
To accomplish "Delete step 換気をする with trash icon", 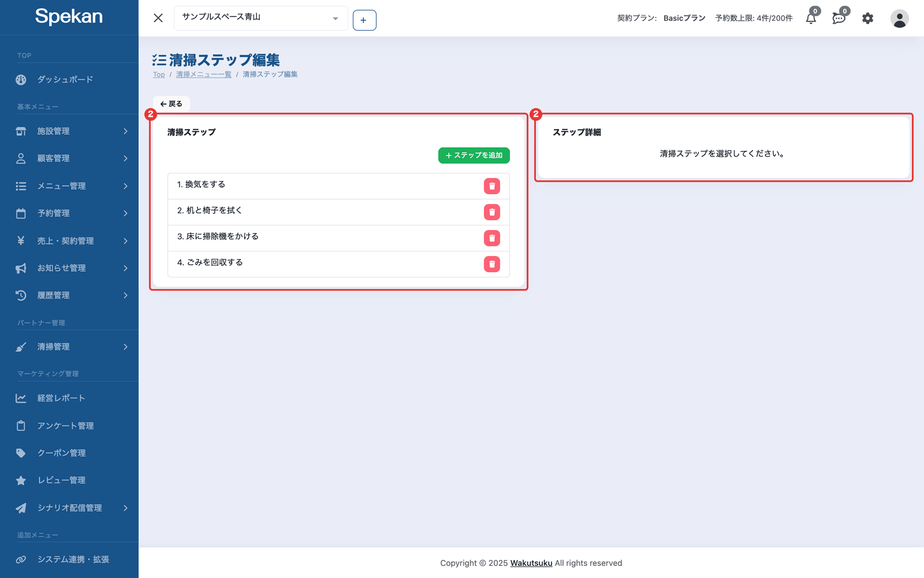I will coord(492,186).
